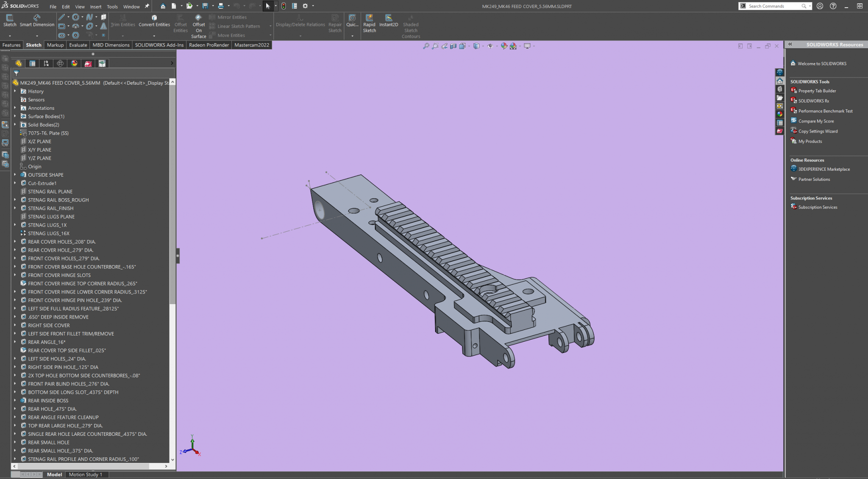Open Design Library in task pane
The image size is (868, 479).
[779, 89]
